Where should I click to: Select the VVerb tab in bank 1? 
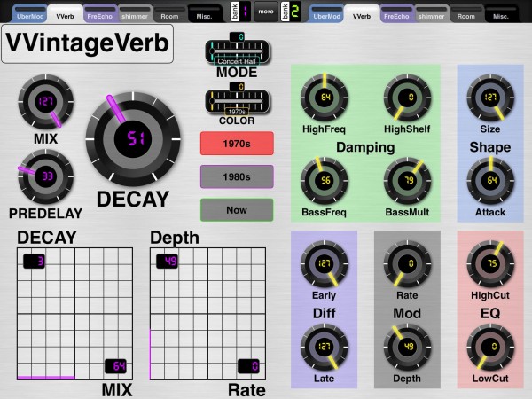[65, 14]
